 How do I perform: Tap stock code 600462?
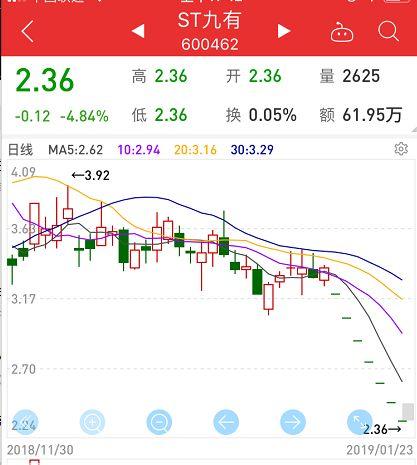point(210,44)
